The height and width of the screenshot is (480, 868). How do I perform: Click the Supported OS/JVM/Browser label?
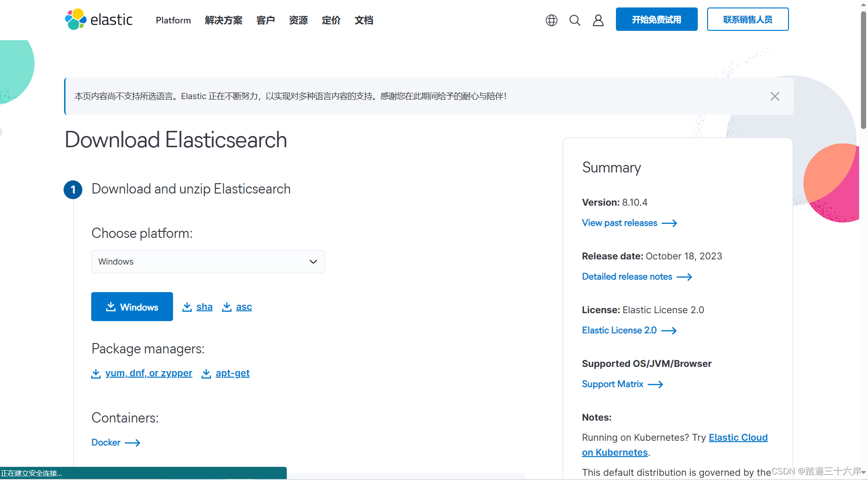pos(647,364)
